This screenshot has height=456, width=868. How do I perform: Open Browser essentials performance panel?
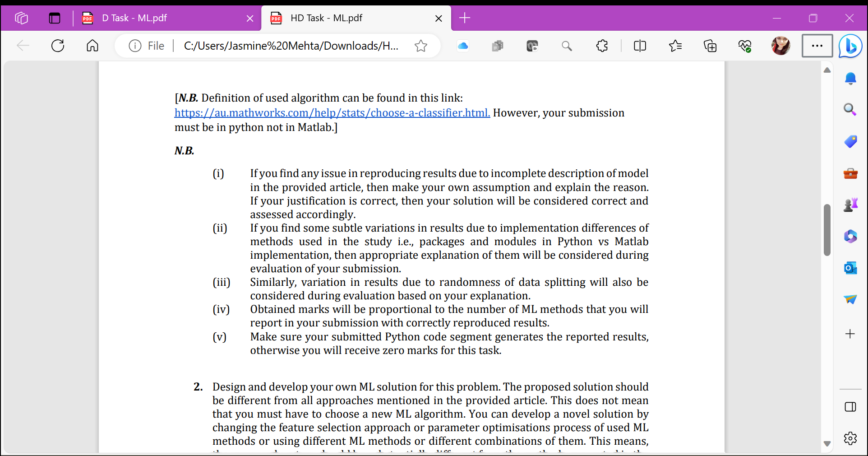click(745, 46)
